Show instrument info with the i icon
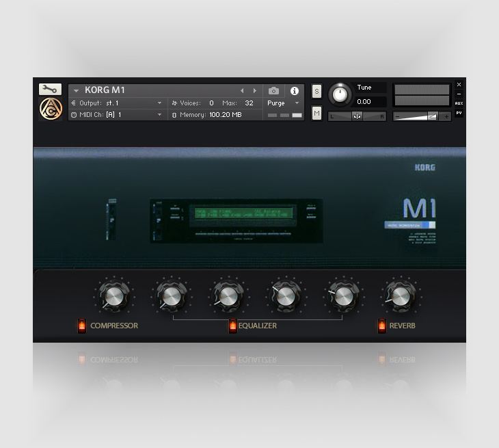This screenshot has width=499, height=448. [295, 91]
